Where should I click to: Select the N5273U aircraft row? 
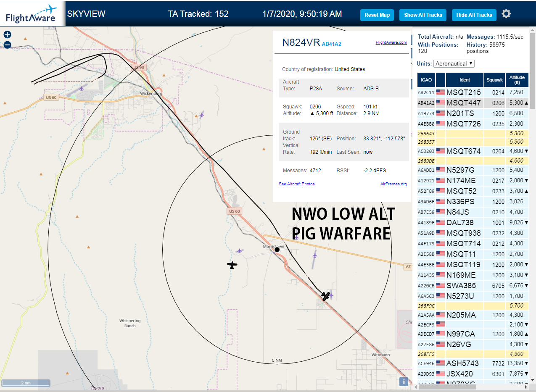coord(473,296)
